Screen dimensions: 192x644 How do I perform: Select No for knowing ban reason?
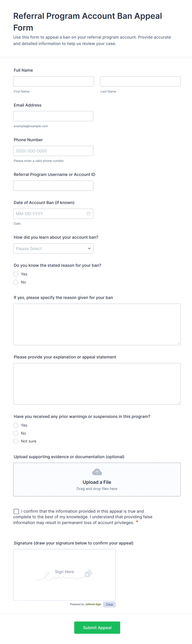click(16, 282)
